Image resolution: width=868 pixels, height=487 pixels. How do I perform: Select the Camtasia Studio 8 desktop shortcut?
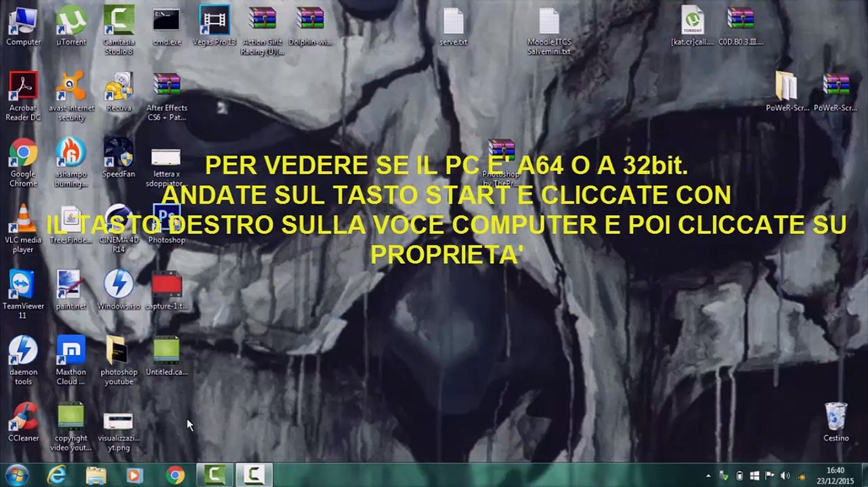coord(118,30)
